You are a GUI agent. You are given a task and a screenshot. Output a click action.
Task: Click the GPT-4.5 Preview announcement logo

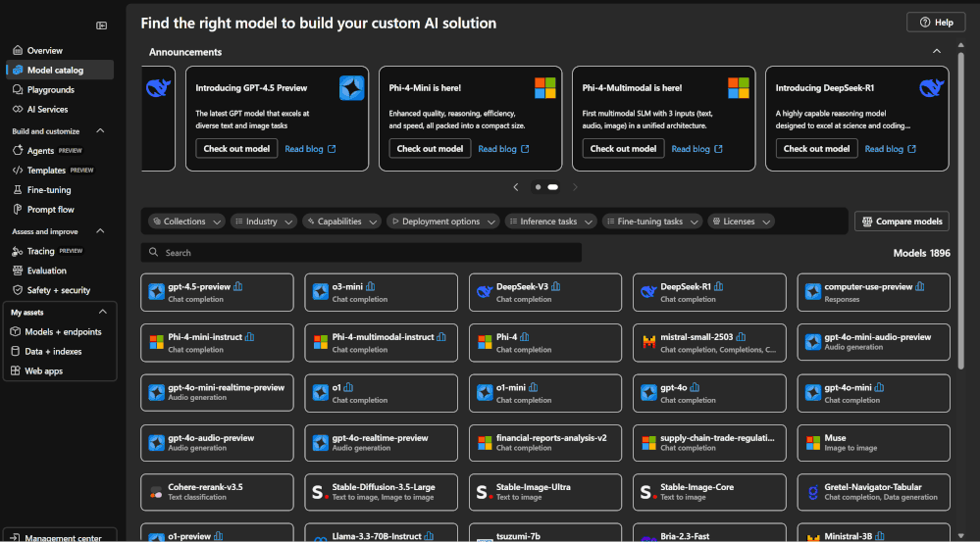tap(352, 88)
